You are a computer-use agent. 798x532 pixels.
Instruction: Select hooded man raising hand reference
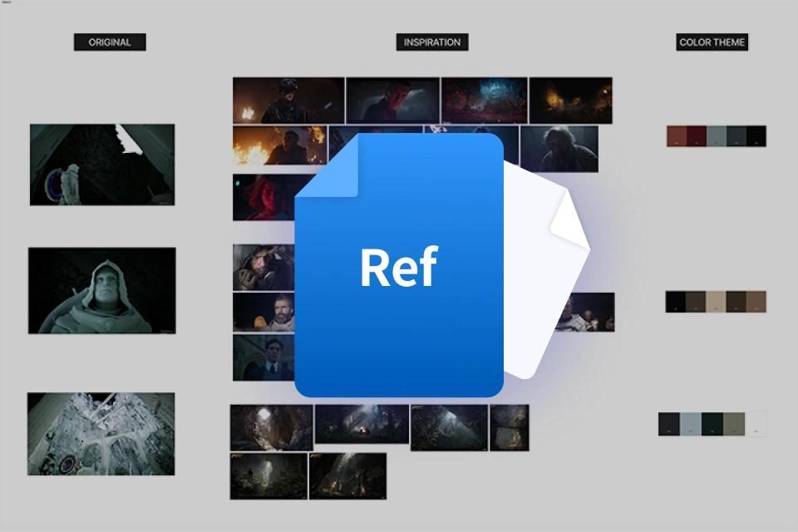264,268
